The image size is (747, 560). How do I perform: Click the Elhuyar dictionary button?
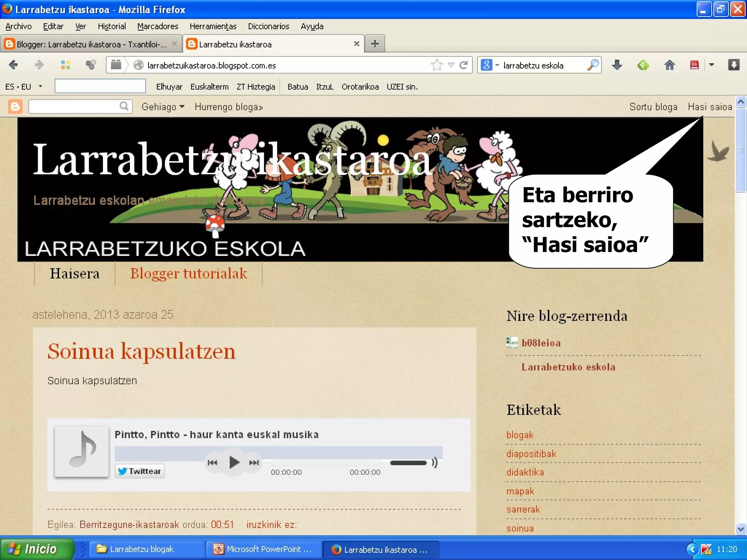point(169,87)
